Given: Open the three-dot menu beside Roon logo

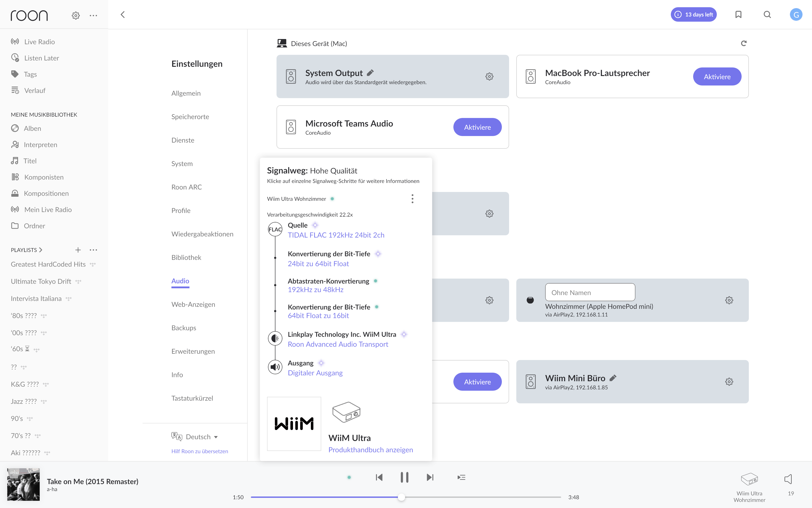Looking at the screenshot, I should [x=93, y=15].
